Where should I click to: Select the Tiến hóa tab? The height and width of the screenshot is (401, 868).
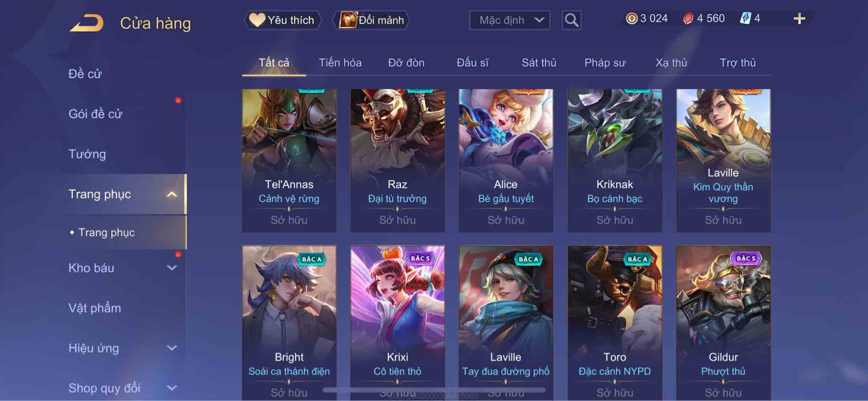pos(340,63)
